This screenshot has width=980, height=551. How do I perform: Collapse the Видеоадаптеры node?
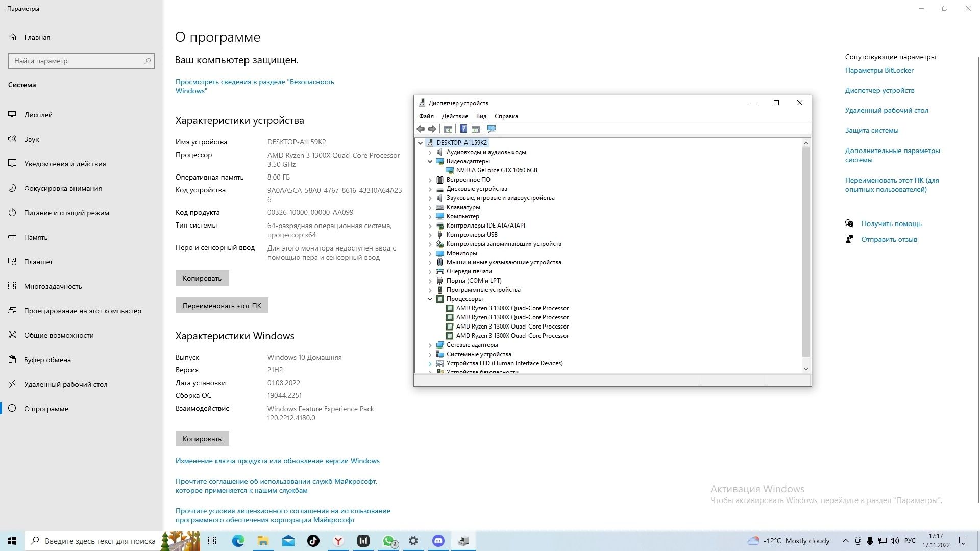[430, 161]
